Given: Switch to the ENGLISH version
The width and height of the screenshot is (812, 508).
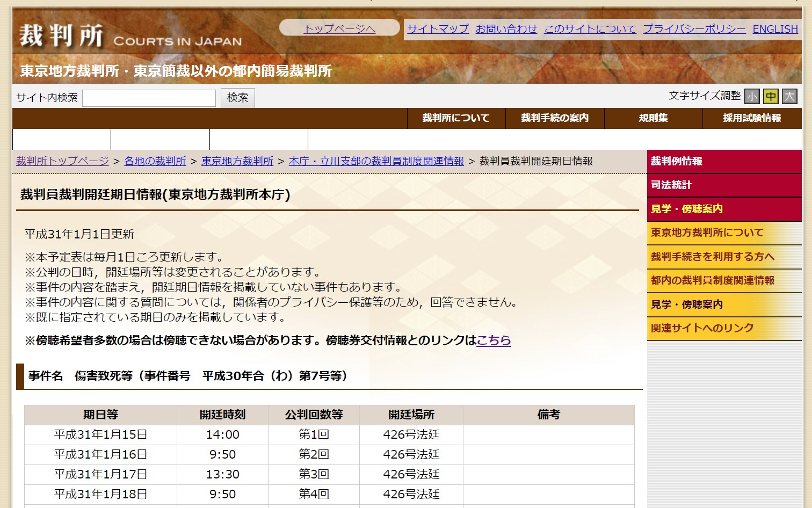Looking at the screenshot, I should [775, 29].
